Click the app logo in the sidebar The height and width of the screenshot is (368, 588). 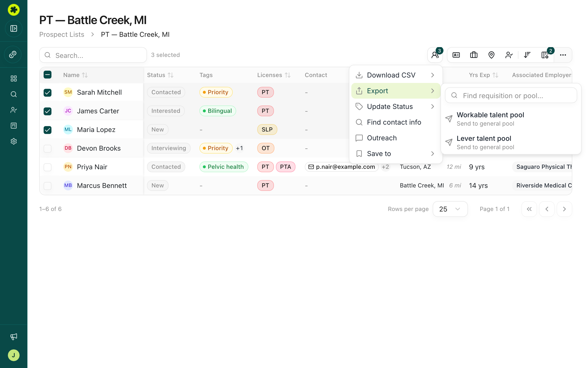[14, 10]
